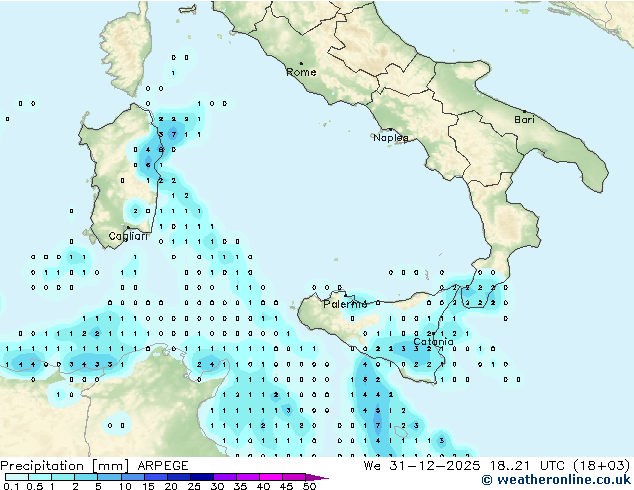
Task: Open the weatheronline.co.uk copyright link
Action: [556, 480]
